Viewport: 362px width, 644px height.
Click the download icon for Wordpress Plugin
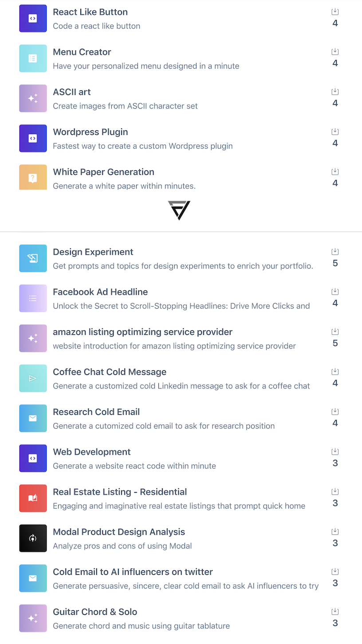pyautogui.click(x=335, y=132)
